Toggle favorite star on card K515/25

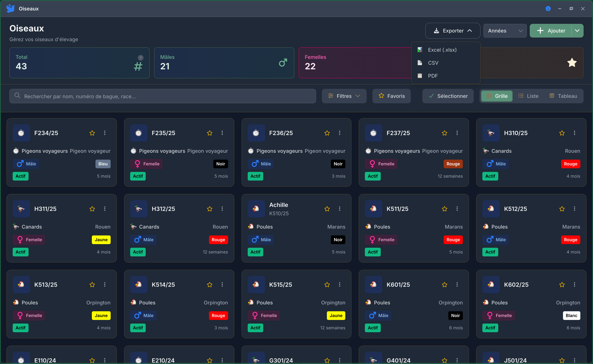point(327,285)
